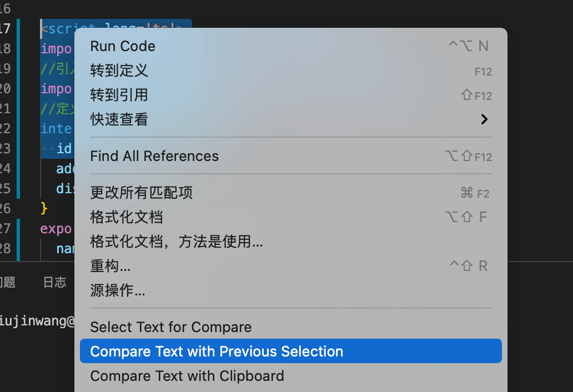573x392 pixels.
Task: Expand the 快速查看 submenu arrow
Action: [484, 119]
